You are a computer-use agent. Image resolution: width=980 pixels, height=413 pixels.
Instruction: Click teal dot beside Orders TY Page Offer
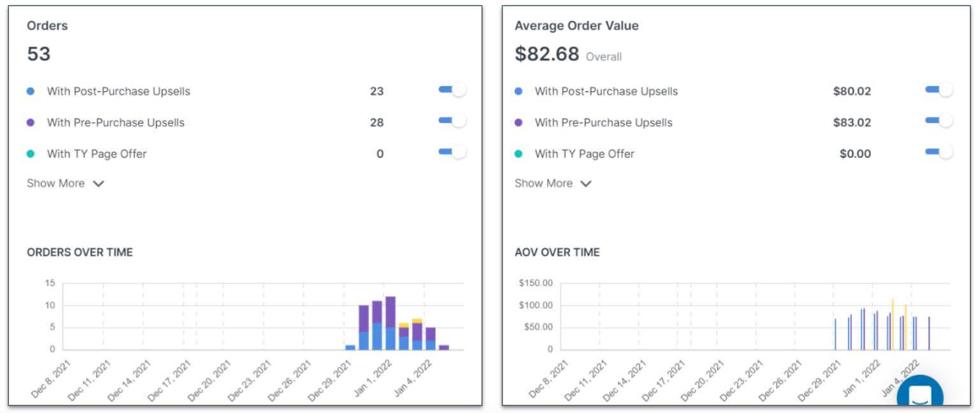(x=31, y=154)
